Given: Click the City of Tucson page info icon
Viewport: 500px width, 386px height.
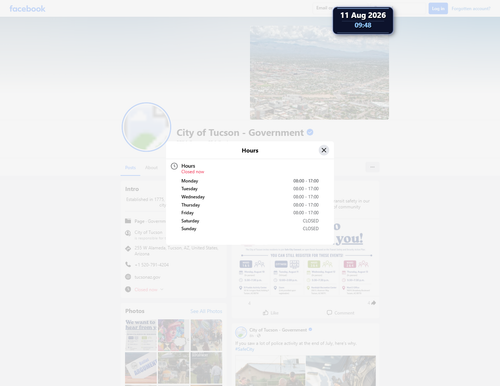Looking at the screenshot, I should [128, 233].
